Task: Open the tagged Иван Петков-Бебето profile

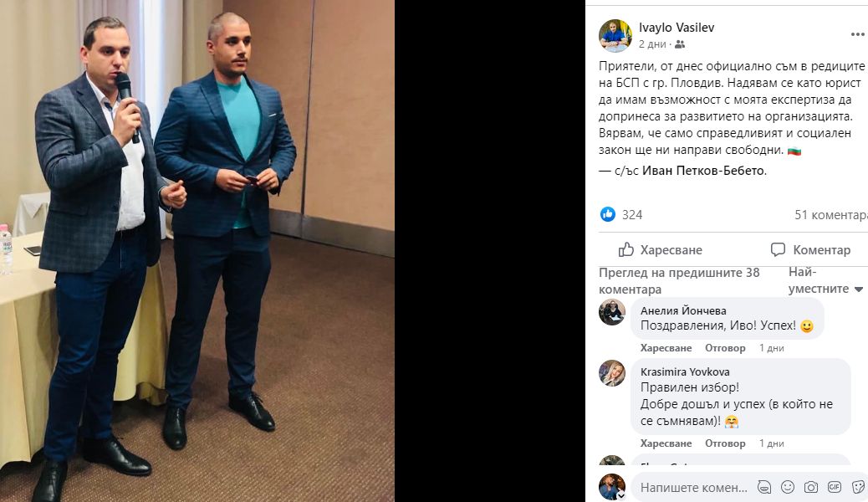Action: coord(703,171)
